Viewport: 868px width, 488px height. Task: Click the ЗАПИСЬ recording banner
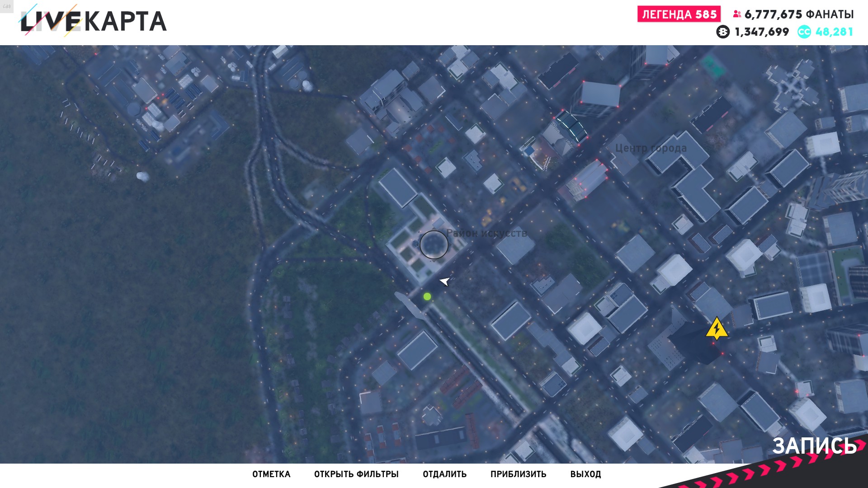point(814,446)
